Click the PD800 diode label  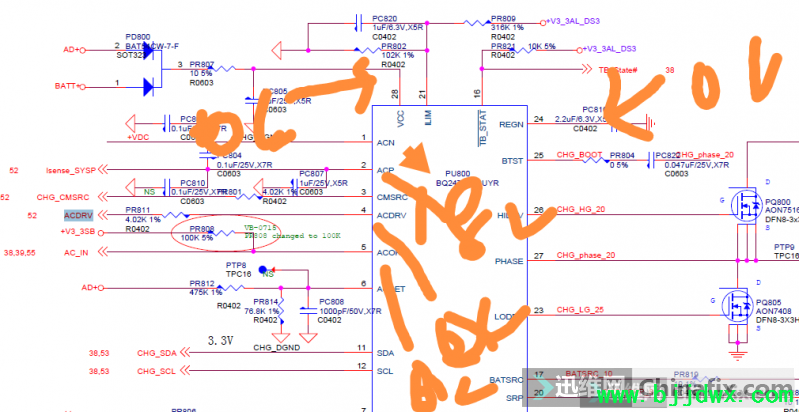138,37
